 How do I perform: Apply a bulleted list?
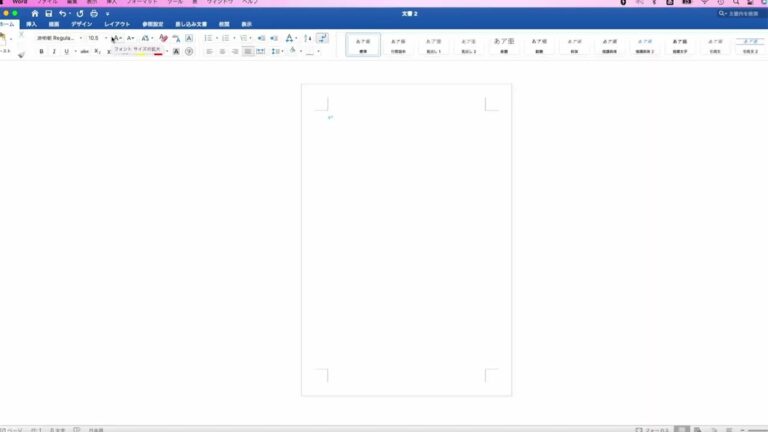208,38
